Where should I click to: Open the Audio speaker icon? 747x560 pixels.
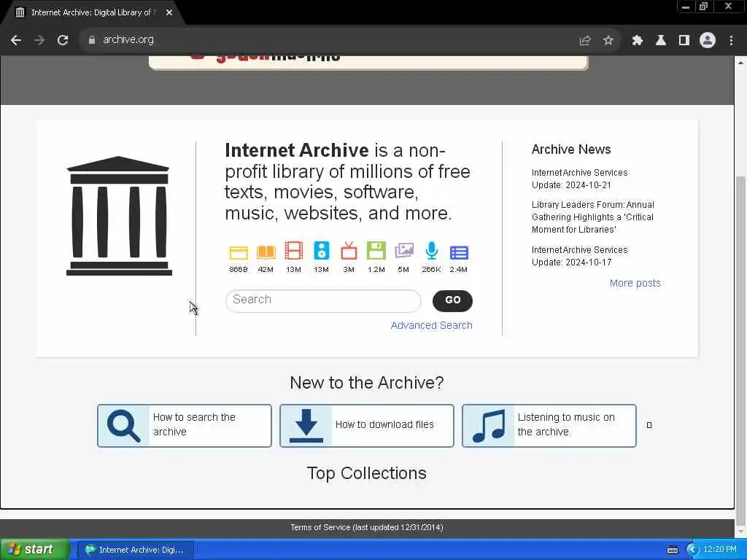321,251
